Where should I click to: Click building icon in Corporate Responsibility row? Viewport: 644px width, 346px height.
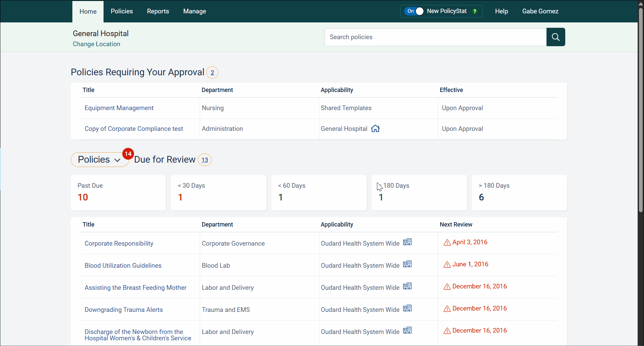(407, 242)
